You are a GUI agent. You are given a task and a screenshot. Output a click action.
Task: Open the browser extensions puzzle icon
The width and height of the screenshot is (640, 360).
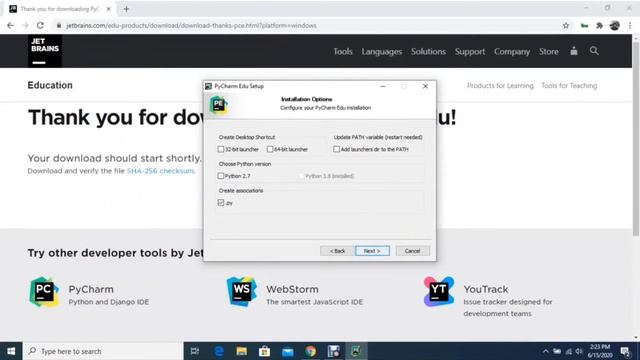click(x=599, y=25)
